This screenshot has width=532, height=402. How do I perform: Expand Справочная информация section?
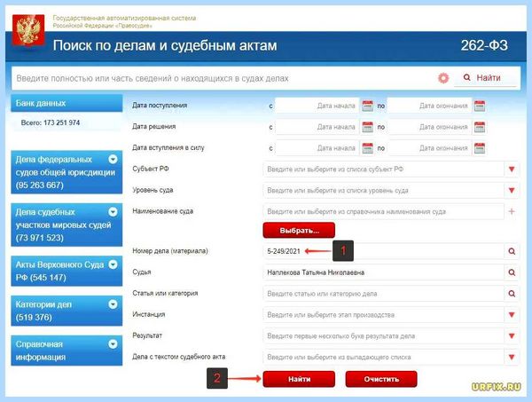coord(113,344)
